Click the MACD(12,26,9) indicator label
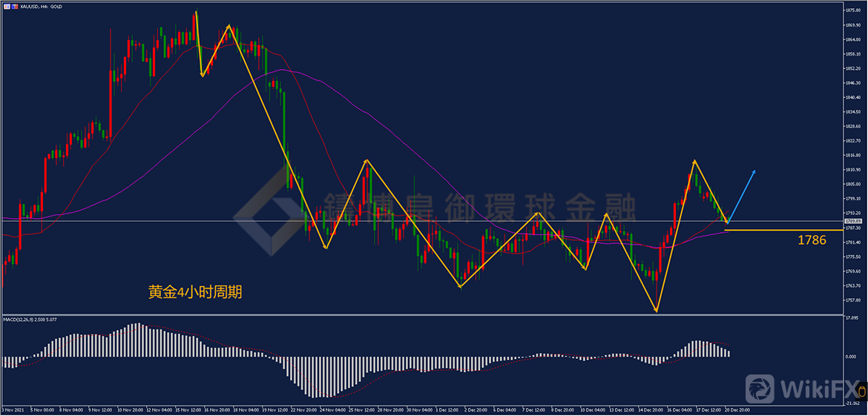The image size is (868, 416). tap(30, 319)
